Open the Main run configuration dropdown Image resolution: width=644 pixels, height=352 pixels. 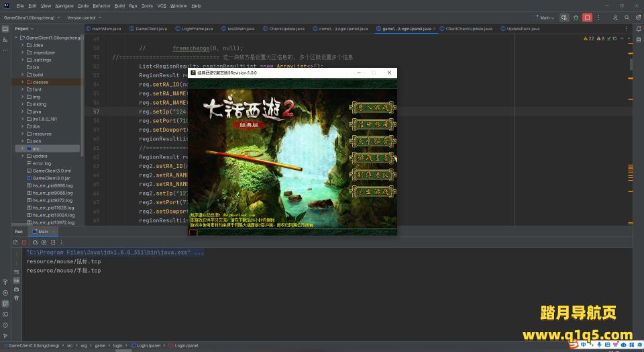[547, 17]
